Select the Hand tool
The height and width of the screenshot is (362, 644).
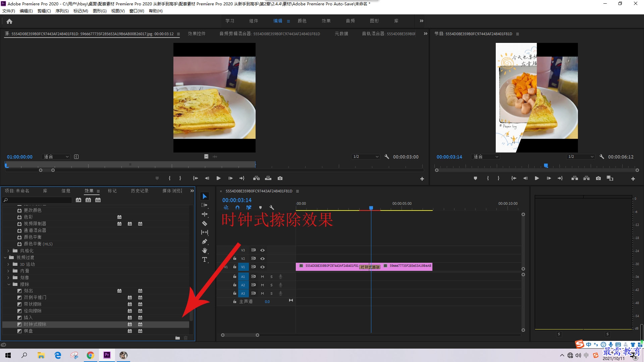click(205, 250)
